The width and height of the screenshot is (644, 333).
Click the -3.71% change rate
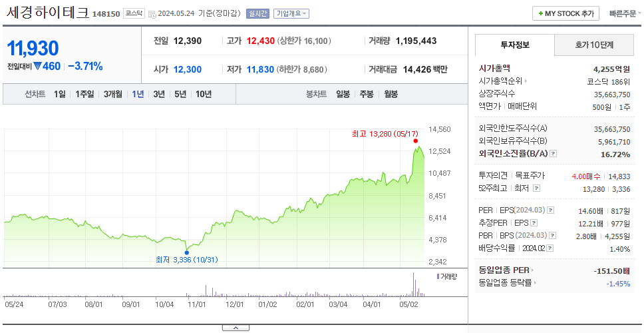(x=85, y=66)
